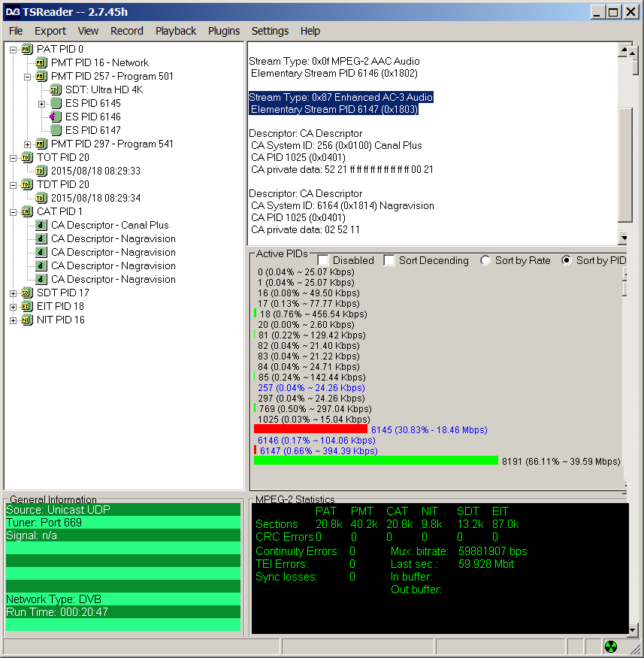
Task: Click the PAT PID 0 table icon
Action: 27,49
